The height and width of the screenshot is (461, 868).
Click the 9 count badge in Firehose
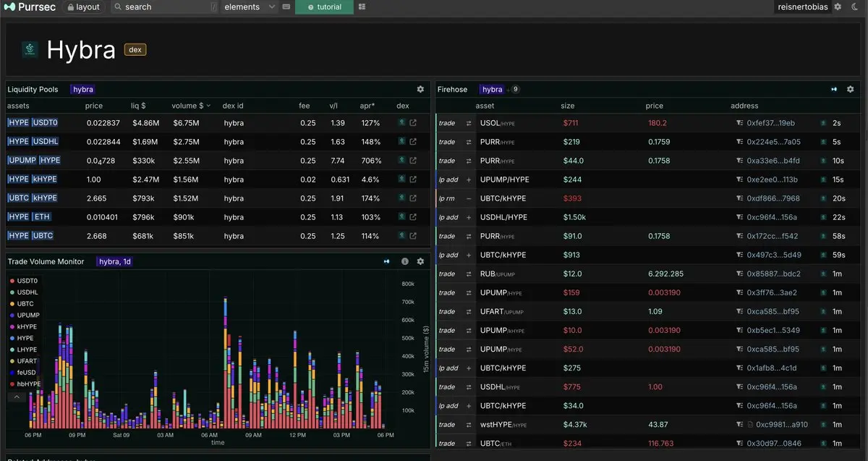[515, 89]
